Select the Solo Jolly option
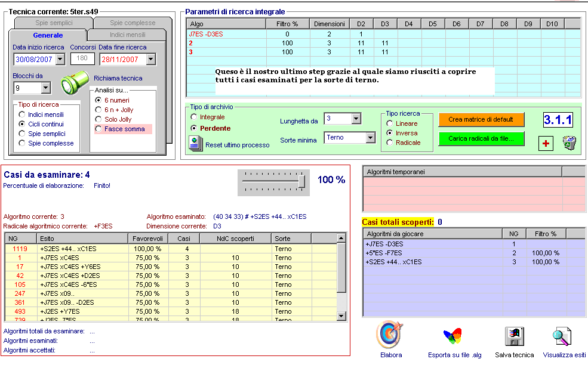This screenshot has height=365, width=588. pyautogui.click(x=98, y=119)
